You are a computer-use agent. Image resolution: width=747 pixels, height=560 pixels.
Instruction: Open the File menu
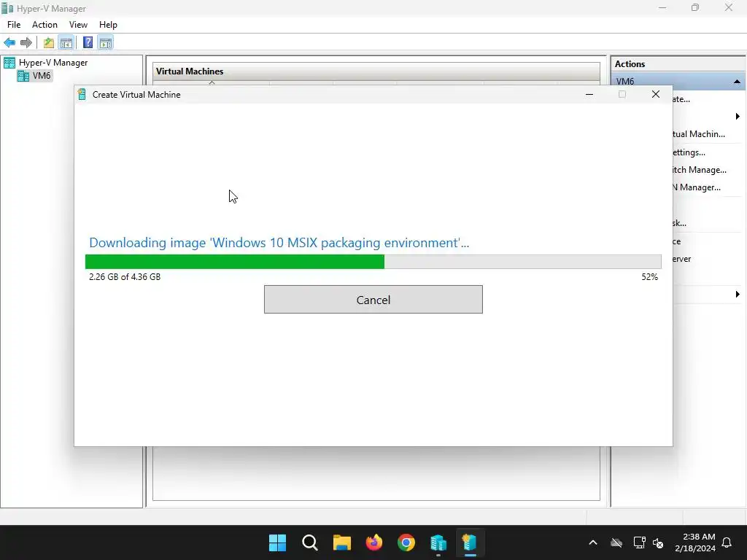(x=14, y=25)
